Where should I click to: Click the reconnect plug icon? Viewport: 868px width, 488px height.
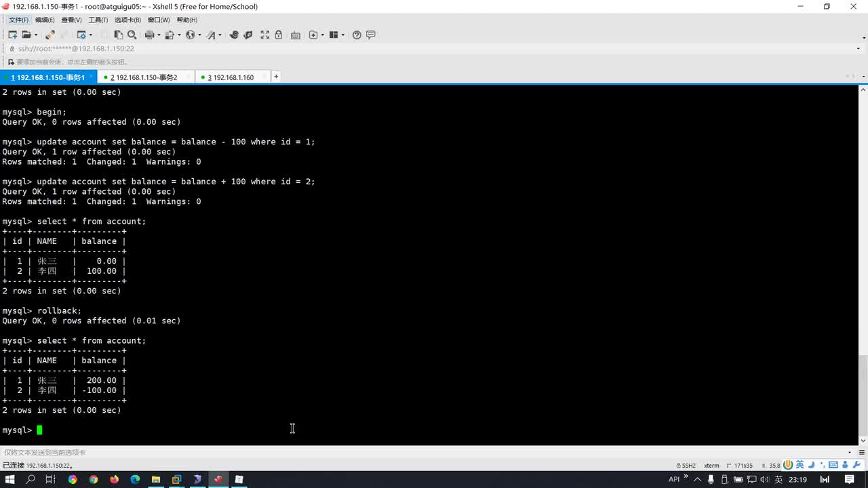coord(50,35)
